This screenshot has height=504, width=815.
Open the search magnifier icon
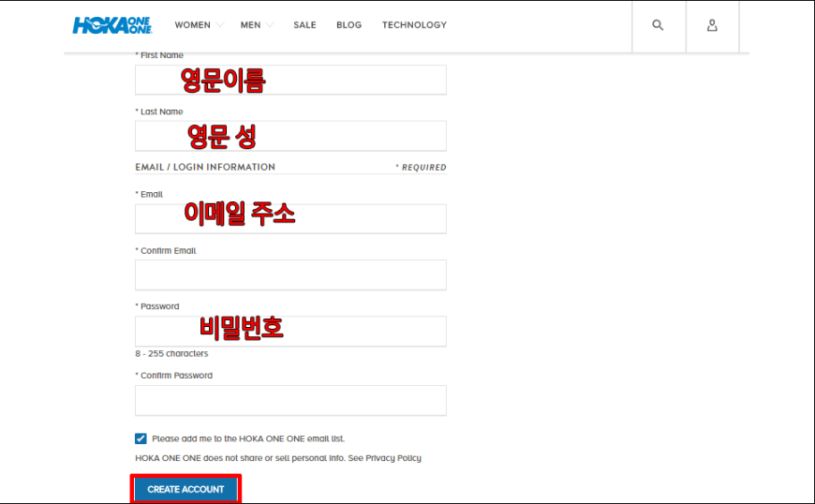click(x=658, y=25)
